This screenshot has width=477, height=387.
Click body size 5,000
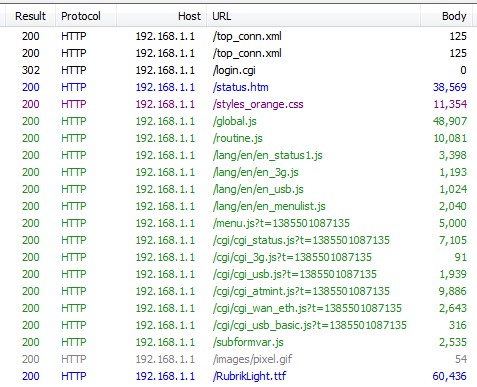453,223
